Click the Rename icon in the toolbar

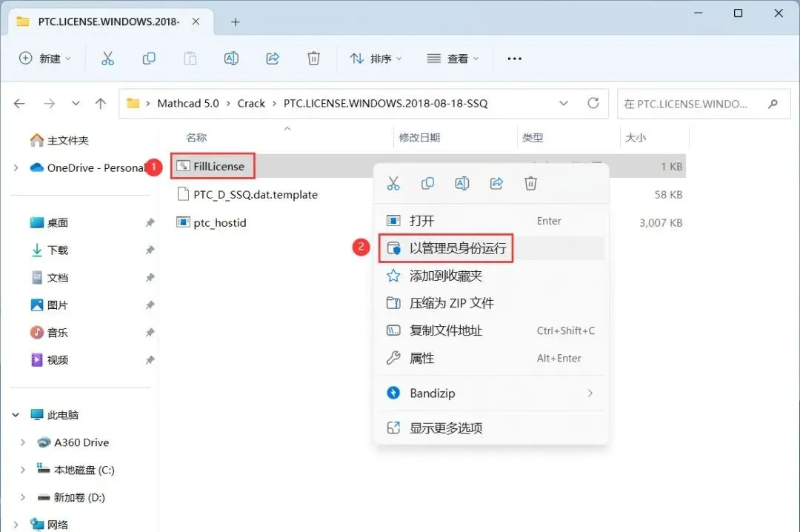point(231,59)
